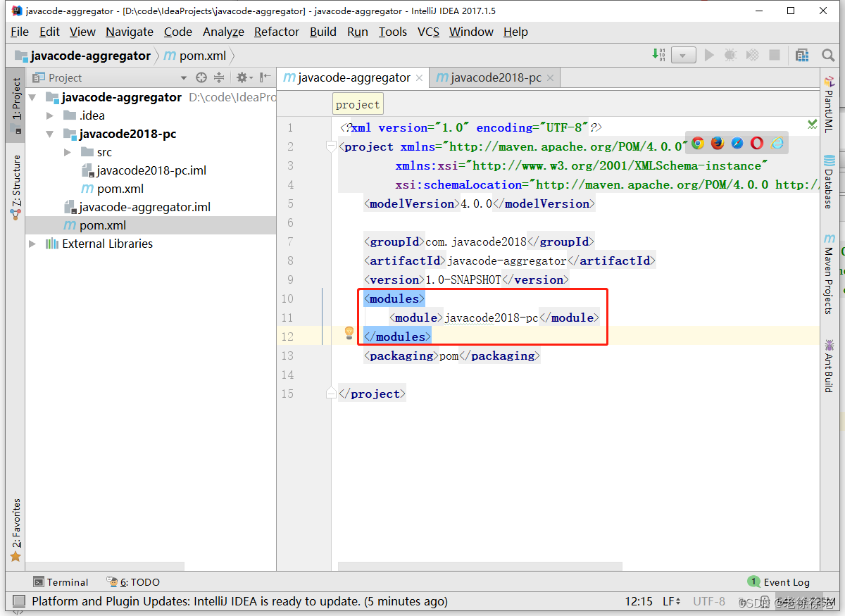
Task: Click the Debug bug icon
Action: [730, 55]
